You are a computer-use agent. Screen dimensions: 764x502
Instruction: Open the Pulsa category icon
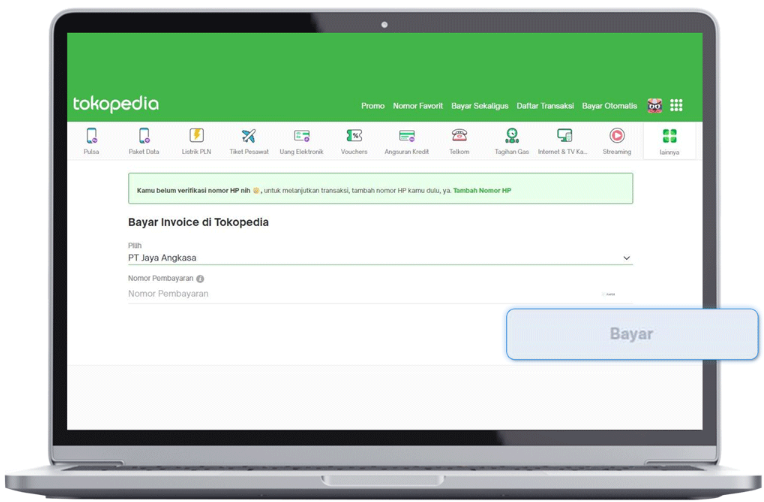[91, 135]
